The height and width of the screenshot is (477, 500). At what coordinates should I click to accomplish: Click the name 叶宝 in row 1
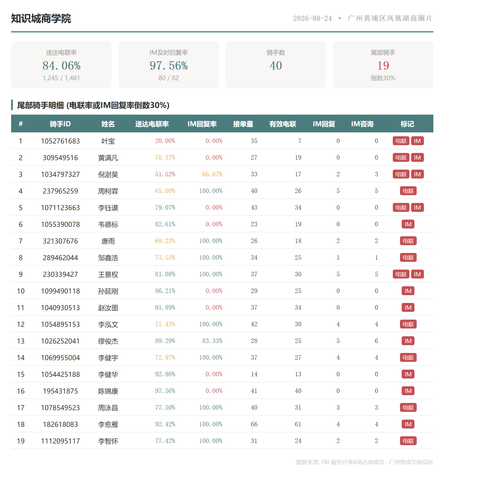pyautogui.click(x=108, y=141)
